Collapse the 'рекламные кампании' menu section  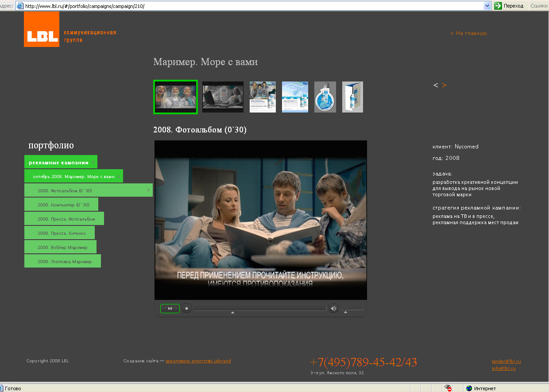click(61, 162)
